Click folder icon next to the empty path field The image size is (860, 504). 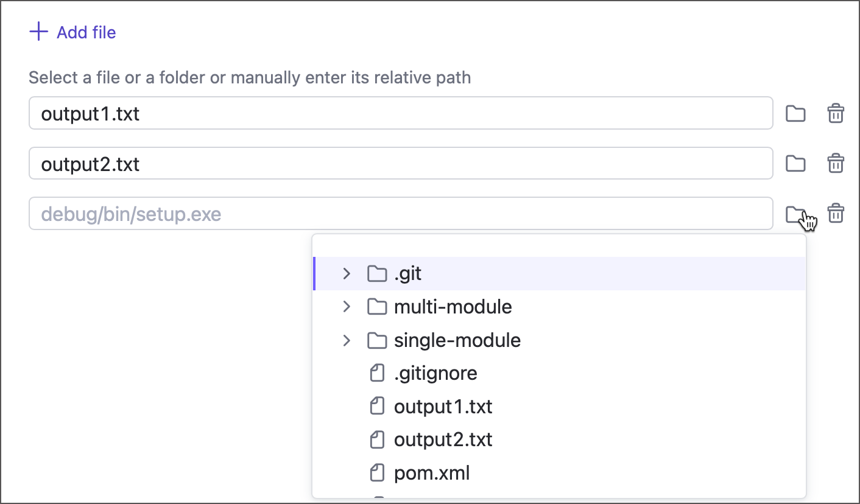795,214
